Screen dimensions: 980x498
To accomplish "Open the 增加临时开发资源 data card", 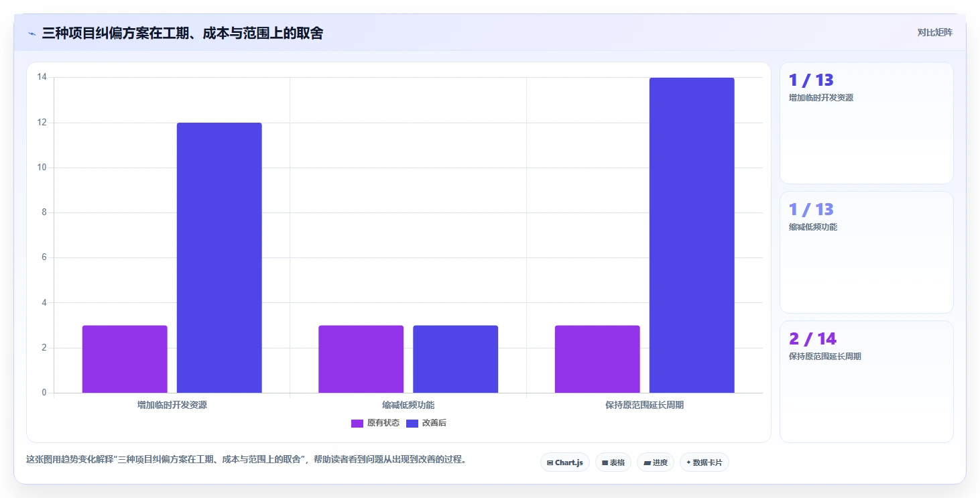I will coord(866,123).
